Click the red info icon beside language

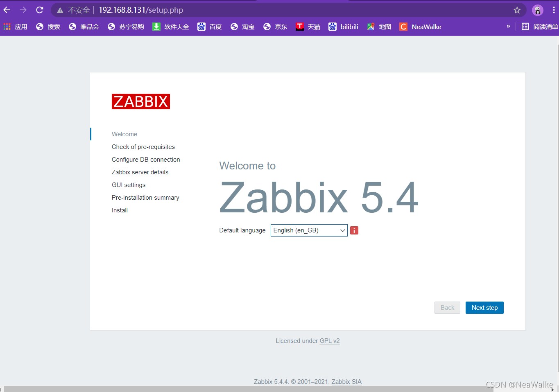(354, 230)
